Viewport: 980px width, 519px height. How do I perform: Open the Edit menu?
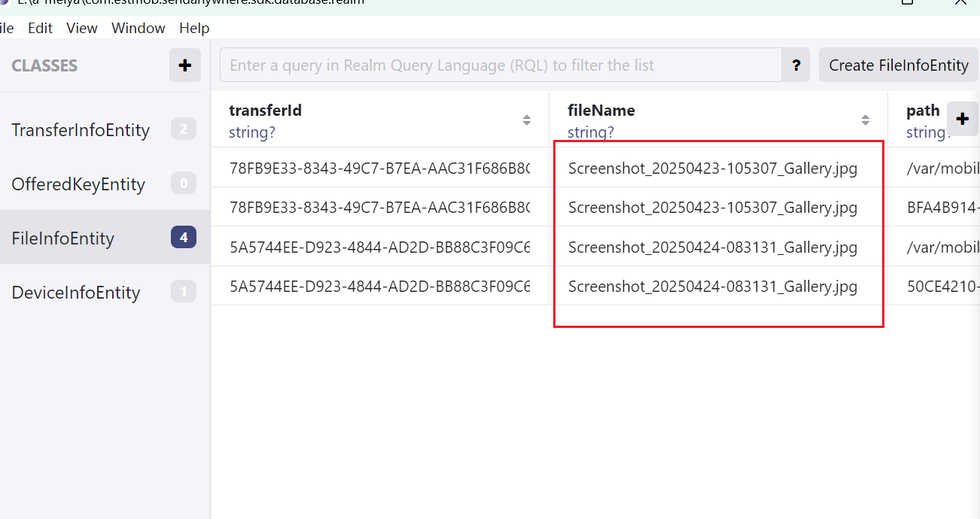point(40,28)
